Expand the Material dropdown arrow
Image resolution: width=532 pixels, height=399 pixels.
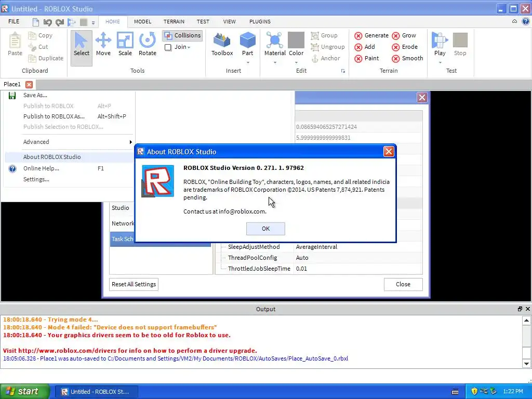tap(275, 62)
